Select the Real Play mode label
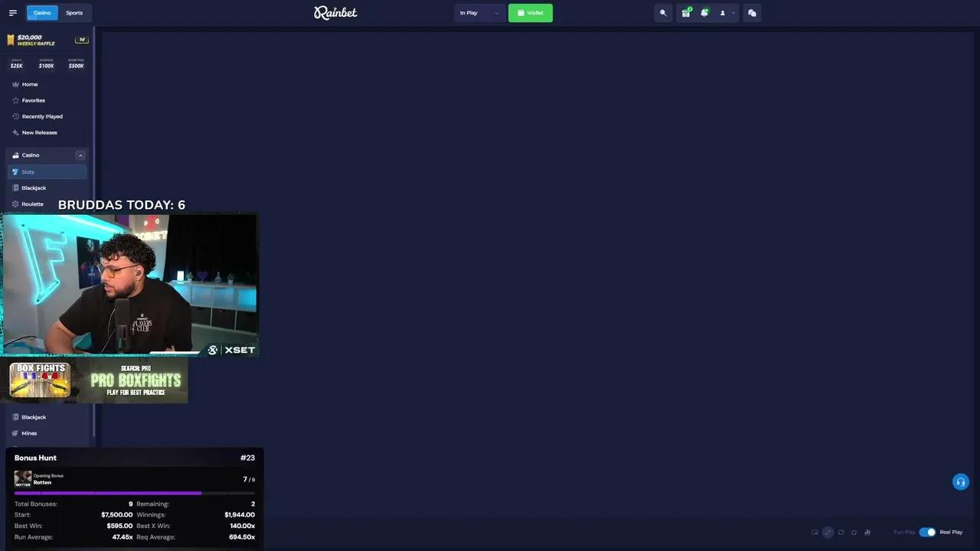This screenshot has width=980, height=551. 951,532
